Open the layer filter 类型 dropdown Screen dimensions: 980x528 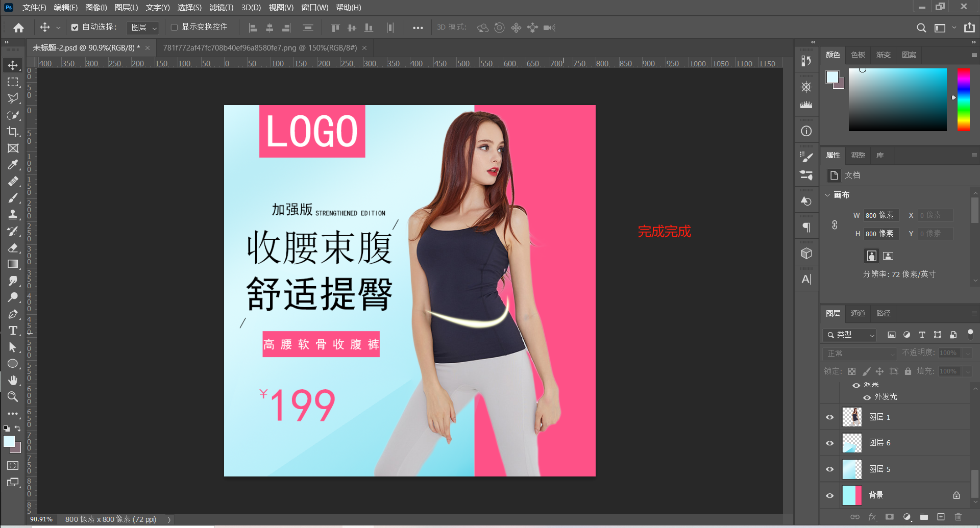850,335
